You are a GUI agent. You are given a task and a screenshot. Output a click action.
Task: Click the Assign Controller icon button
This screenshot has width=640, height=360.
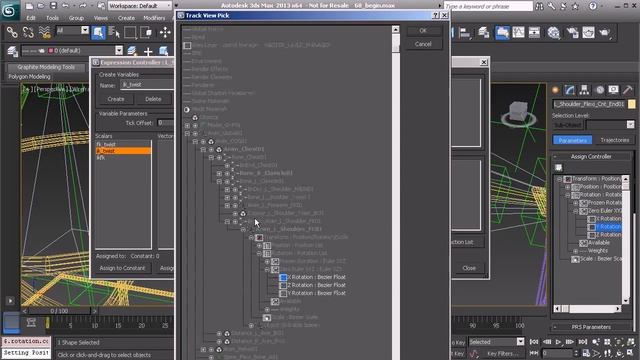558,168
